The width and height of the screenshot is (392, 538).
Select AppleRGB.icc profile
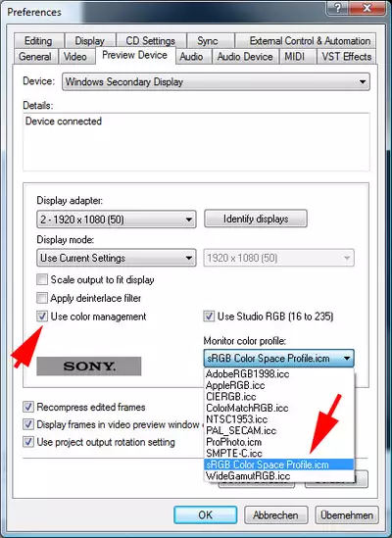click(278, 385)
